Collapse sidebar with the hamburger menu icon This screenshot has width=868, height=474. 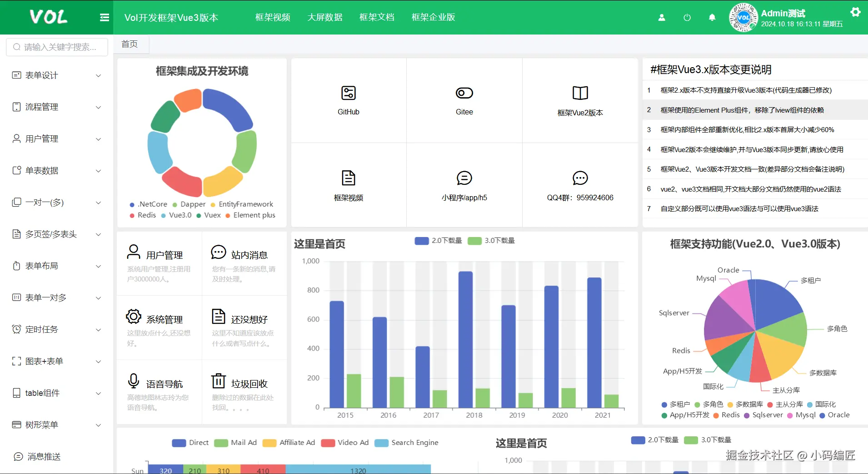point(105,18)
